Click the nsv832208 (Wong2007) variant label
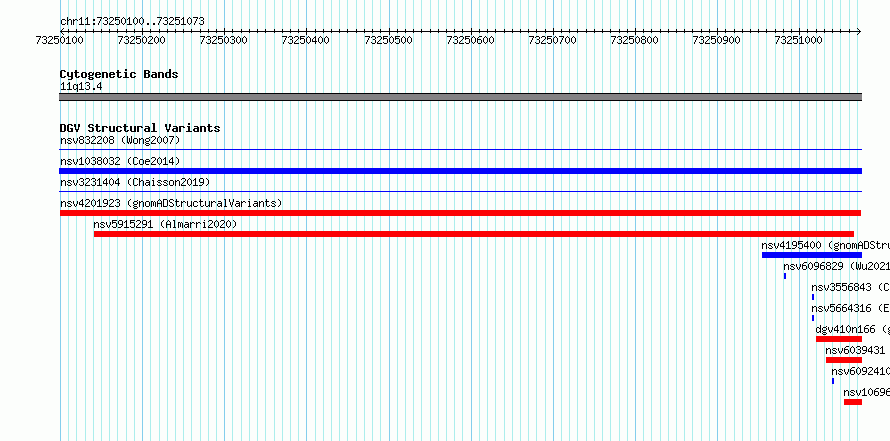The height and width of the screenshot is (441, 890). tap(120, 140)
